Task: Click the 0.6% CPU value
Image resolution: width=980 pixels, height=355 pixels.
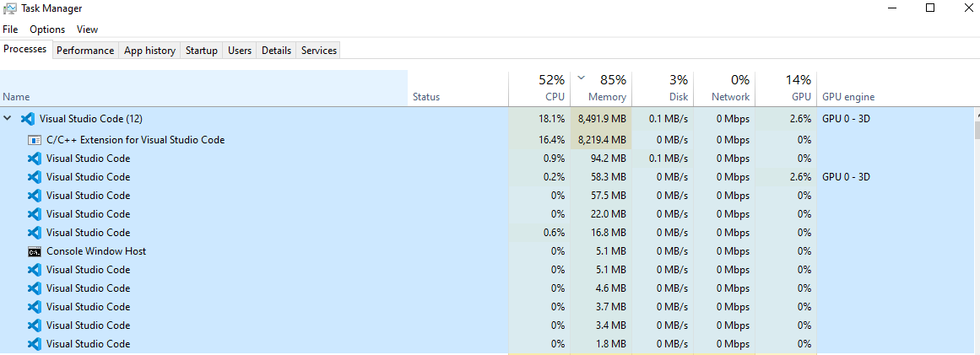Action: pos(555,233)
